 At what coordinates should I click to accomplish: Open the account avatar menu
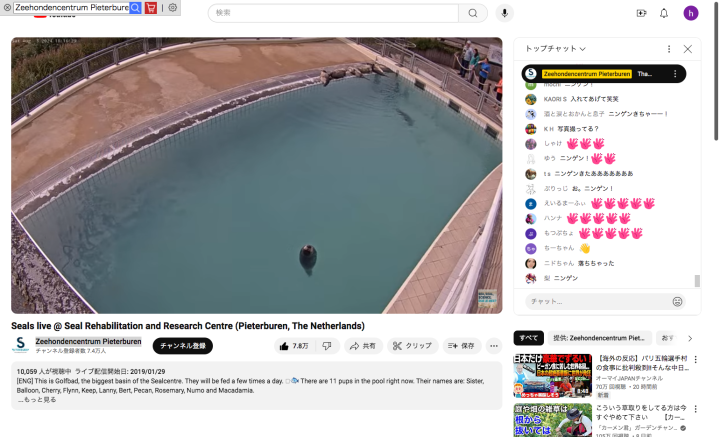[690, 13]
